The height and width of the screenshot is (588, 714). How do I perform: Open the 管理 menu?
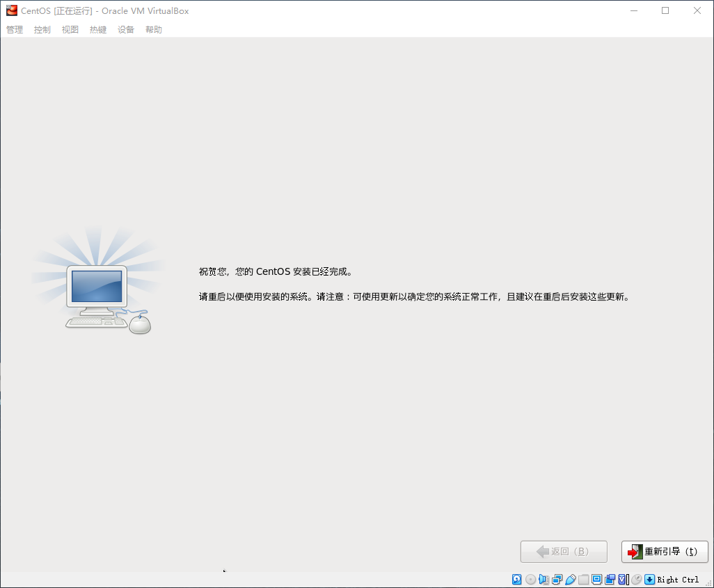pos(15,30)
